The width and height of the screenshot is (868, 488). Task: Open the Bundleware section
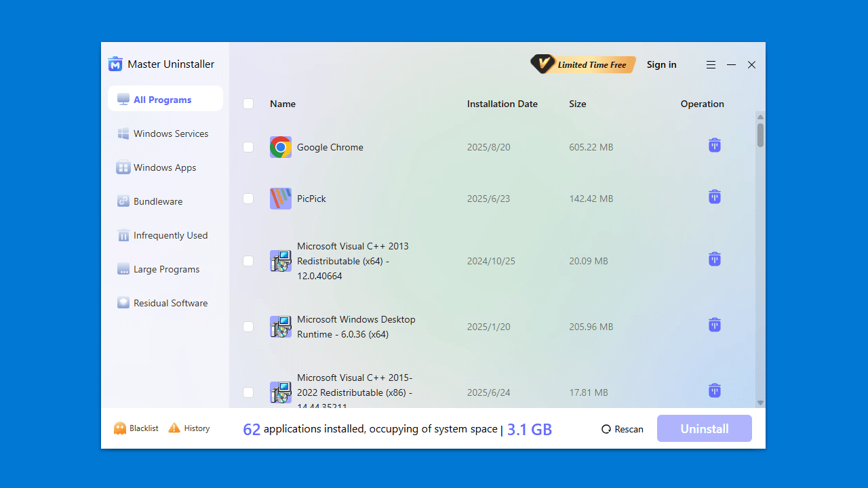[x=165, y=201]
